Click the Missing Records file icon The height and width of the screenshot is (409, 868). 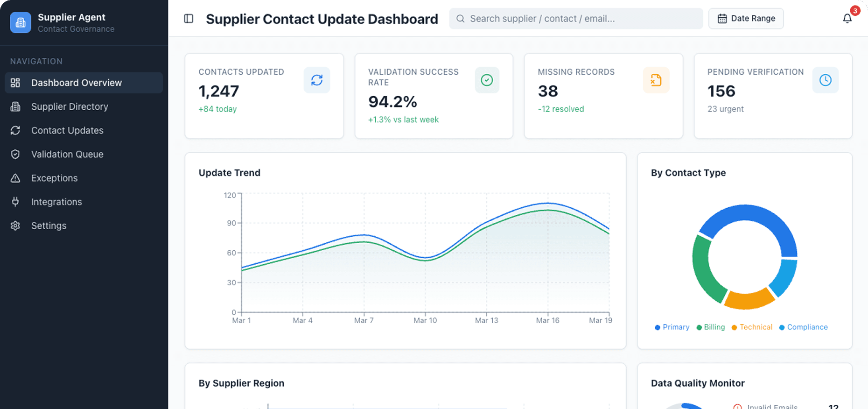[656, 80]
